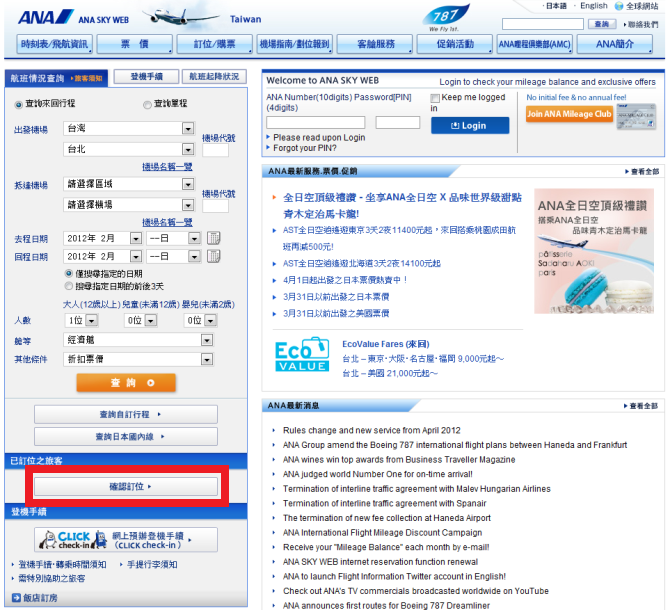This screenshot has height=610, width=670.
Task: Click the blue Login button
Action: pos(470,126)
